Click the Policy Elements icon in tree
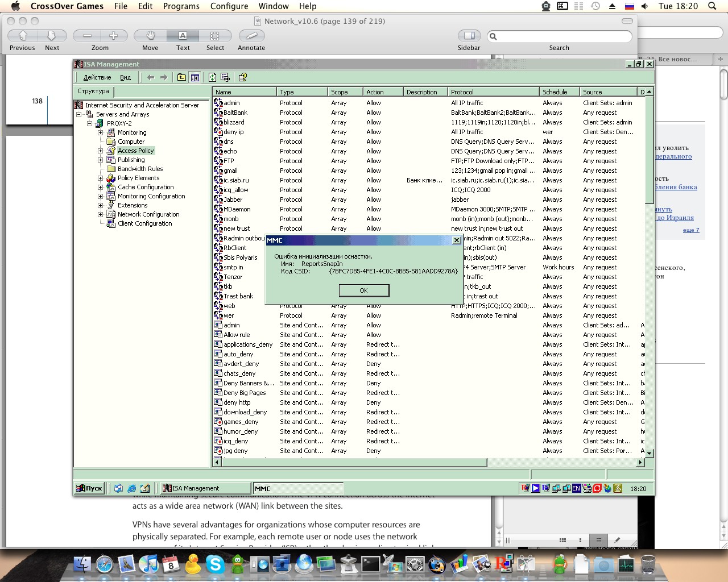Image resolution: width=728 pixels, height=582 pixels. click(x=111, y=178)
